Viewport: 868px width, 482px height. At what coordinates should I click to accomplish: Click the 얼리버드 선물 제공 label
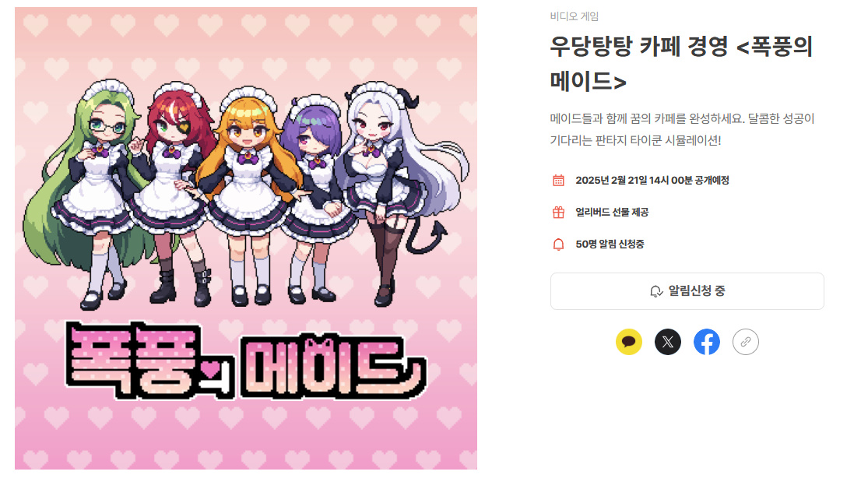point(612,213)
